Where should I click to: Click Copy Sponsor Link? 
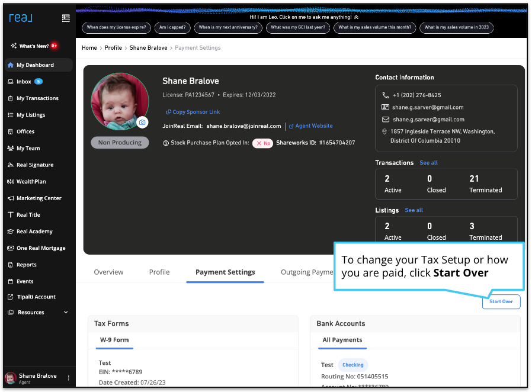(193, 112)
